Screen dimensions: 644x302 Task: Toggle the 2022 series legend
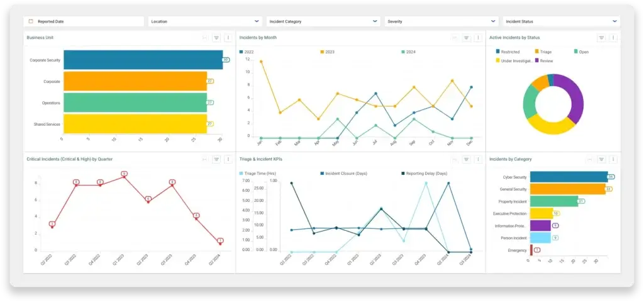pos(248,52)
